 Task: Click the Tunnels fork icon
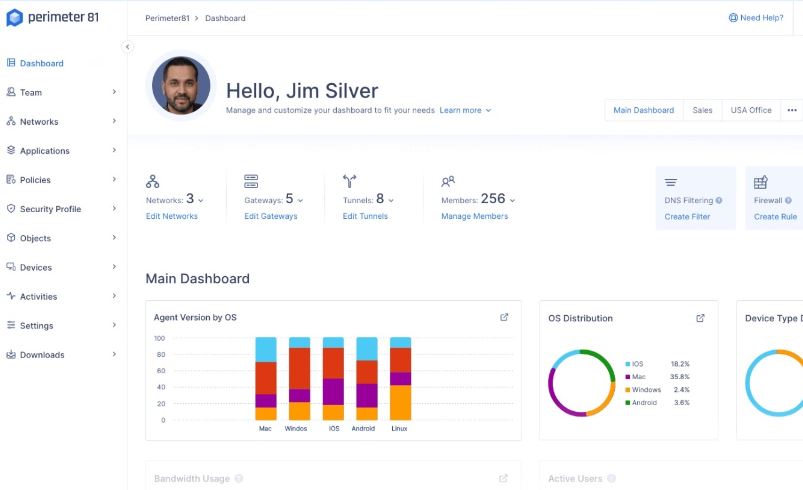tap(349, 181)
